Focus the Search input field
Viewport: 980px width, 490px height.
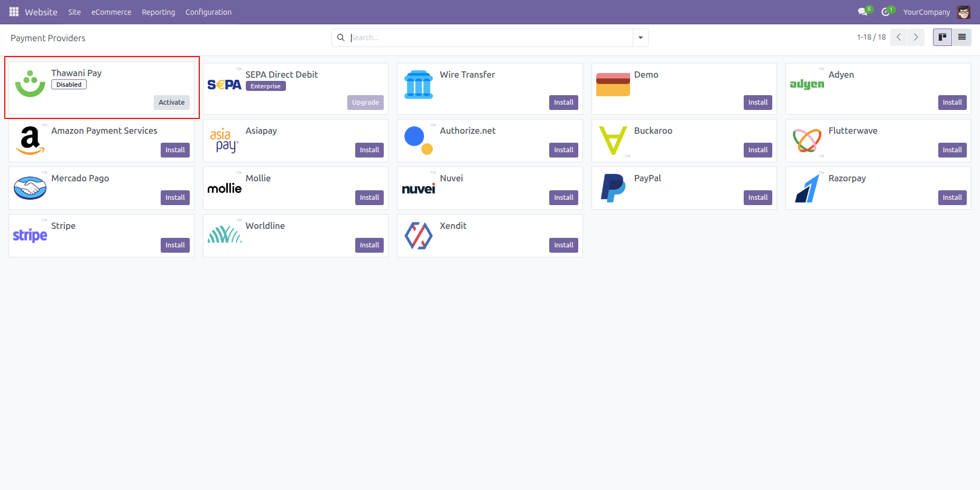[491, 38]
